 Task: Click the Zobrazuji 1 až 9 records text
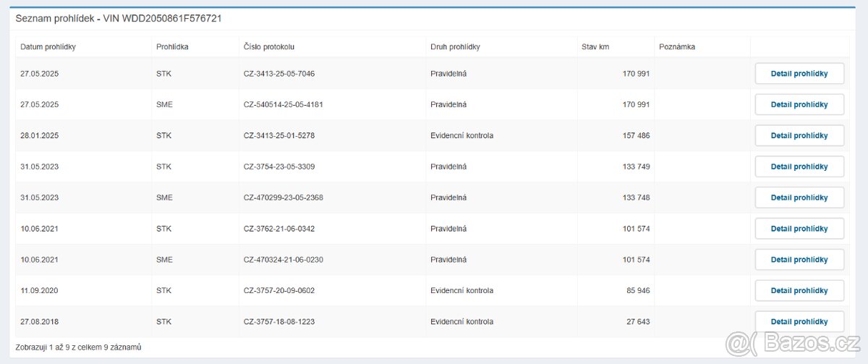pos(78,347)
